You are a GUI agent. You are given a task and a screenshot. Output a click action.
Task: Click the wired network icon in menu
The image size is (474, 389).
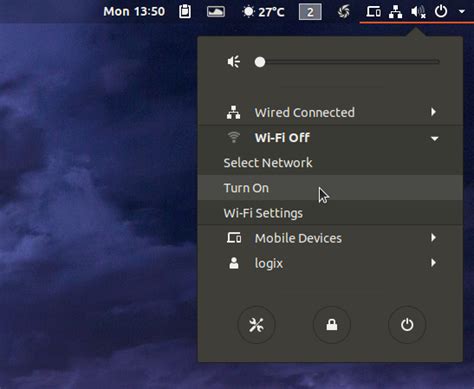(x=233, y=112)
